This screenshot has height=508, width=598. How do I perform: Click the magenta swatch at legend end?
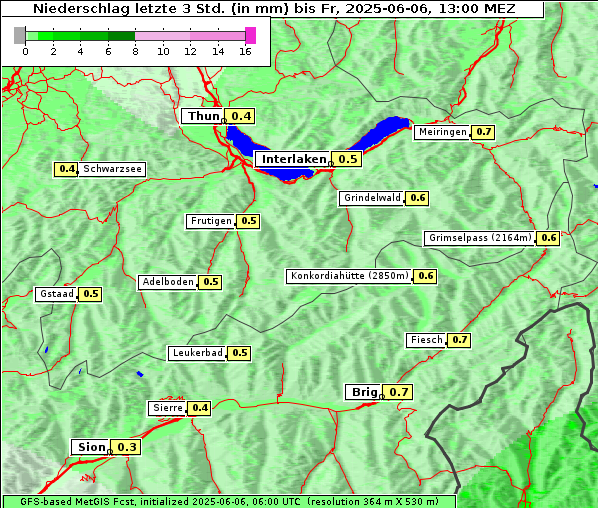pyautogui.click(x=251, y=35)
